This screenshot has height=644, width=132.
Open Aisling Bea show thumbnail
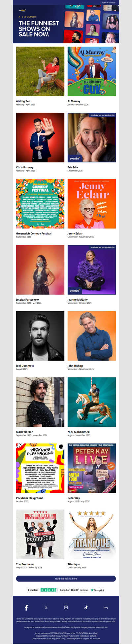click(x=40, y=71)
